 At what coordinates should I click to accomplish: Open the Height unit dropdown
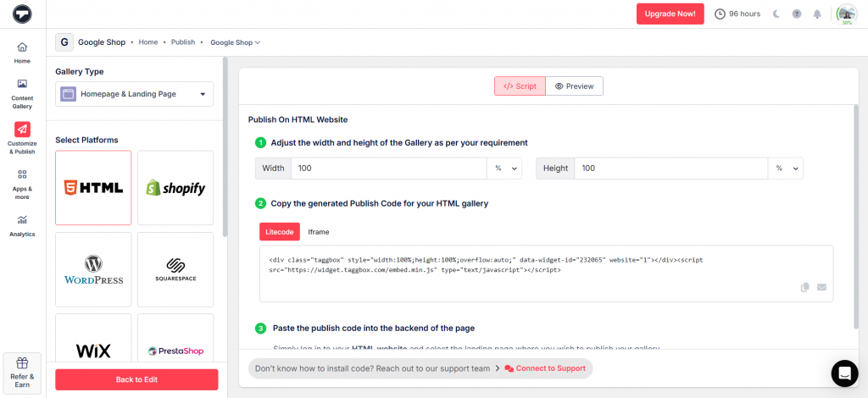[x=786, y=169]
